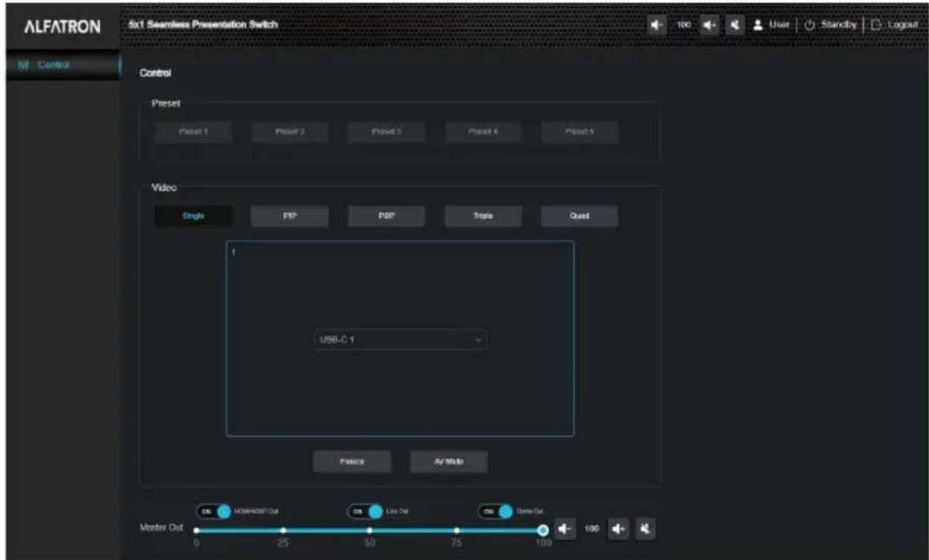Choose Quad video layout
This screenshot has height=560, width=929.
point(579,216)
